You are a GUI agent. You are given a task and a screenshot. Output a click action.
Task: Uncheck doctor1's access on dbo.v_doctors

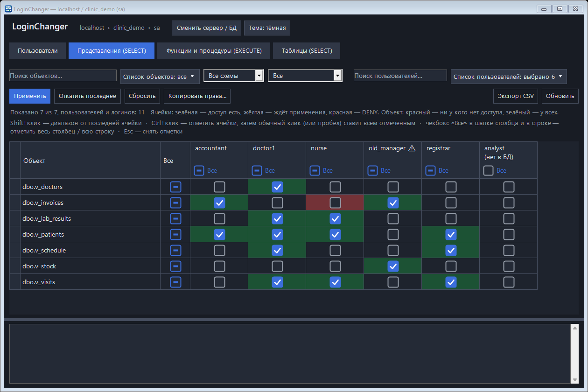277,187
